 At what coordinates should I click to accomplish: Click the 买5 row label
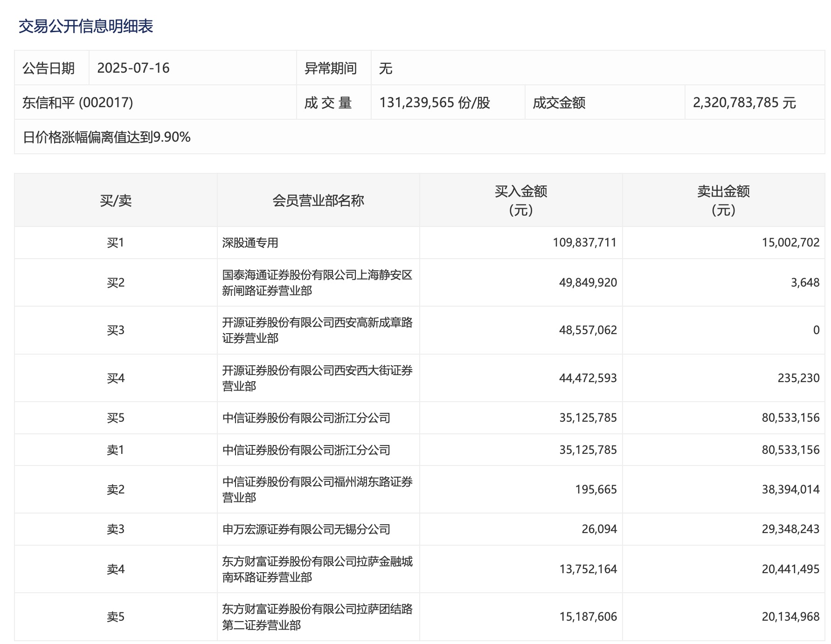pyautogui.click(x=116, y=418)
